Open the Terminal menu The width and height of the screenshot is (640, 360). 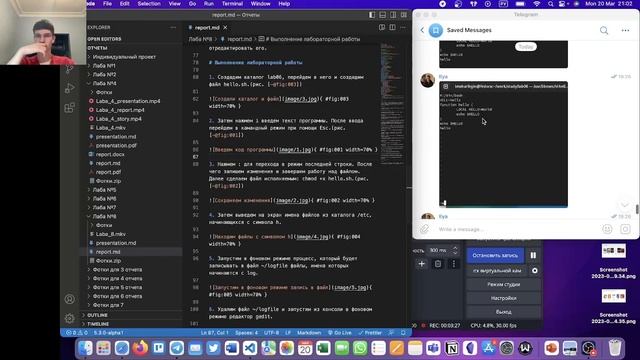tap(232, 4)
